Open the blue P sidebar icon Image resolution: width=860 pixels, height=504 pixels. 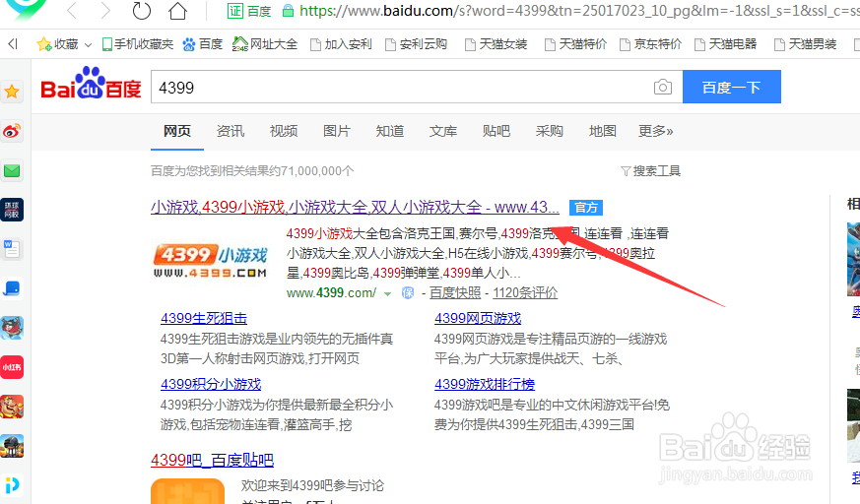point(12,485)
